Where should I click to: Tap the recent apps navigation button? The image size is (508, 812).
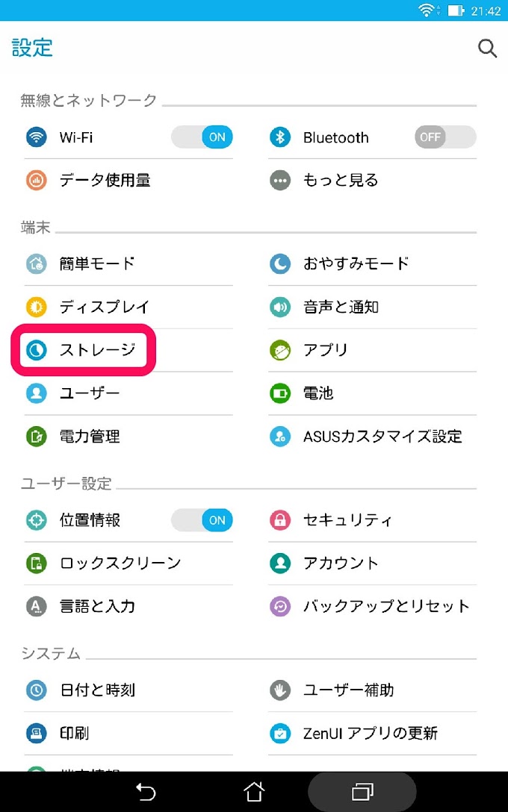pyautogui.click(x=362, y=792)
